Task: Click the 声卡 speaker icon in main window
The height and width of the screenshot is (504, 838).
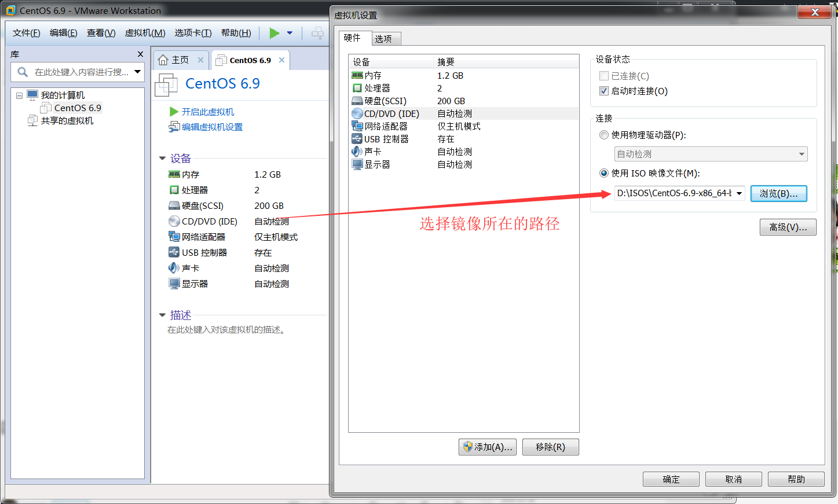Action: [x=174, y=267]
